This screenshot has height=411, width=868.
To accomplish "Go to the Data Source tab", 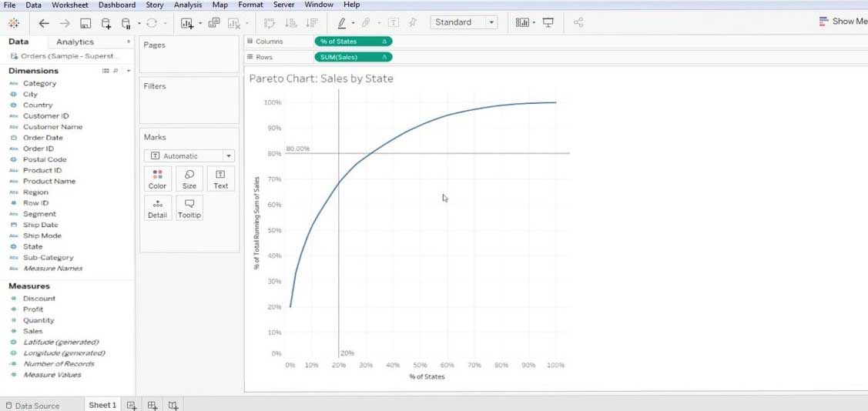I will (x=32, y=406).
